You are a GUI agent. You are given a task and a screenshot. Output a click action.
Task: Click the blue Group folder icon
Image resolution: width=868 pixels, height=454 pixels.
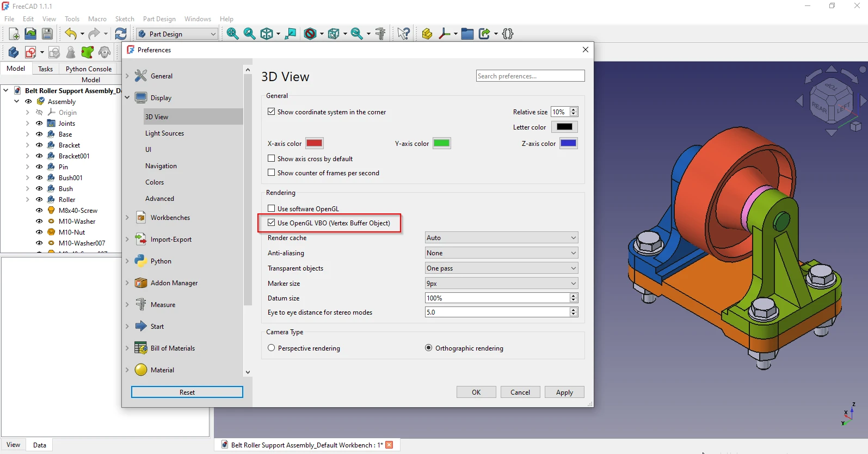[467, 34]
